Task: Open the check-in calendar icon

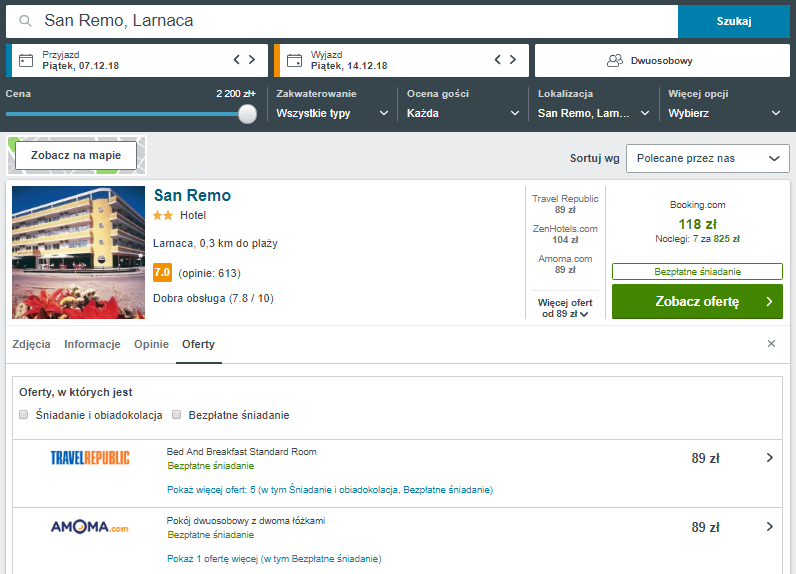Action: [26, 60]
